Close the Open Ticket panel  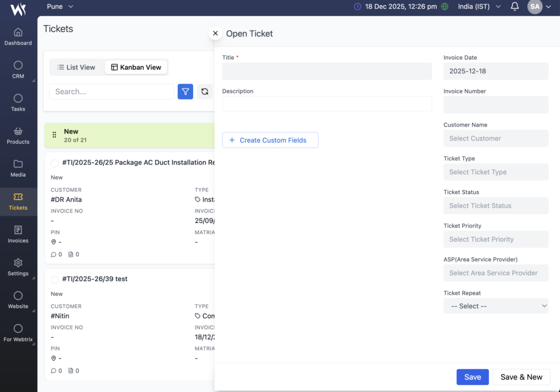tap(215, 33)
